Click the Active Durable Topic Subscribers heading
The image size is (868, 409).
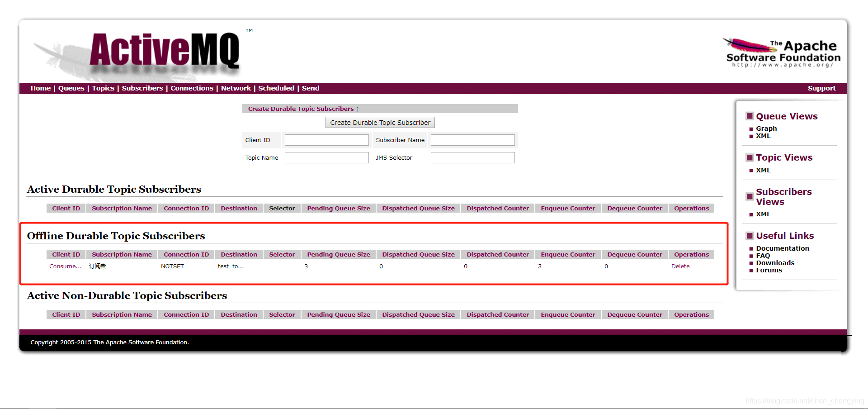(114, 189)
